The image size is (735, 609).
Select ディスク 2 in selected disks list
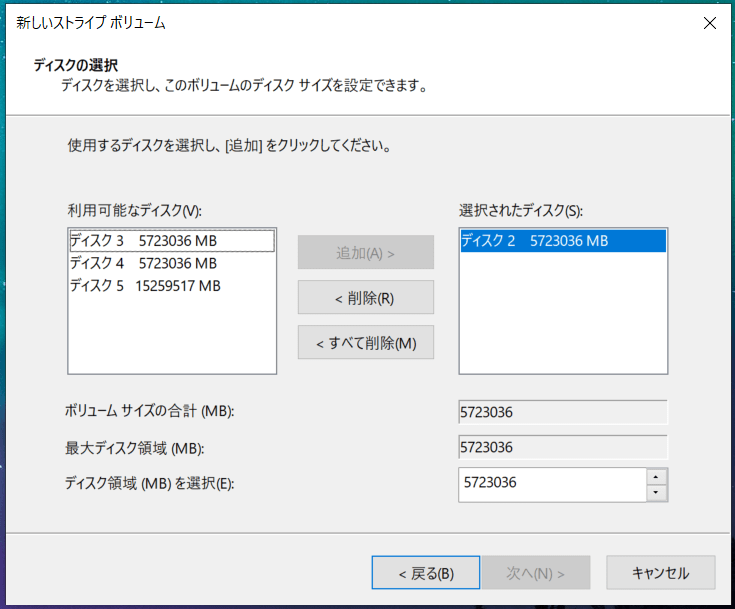(x=563, y=241)
